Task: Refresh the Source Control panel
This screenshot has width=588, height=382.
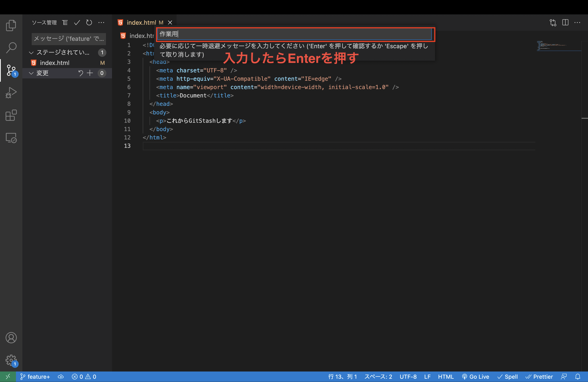Action: pos(89,23)
